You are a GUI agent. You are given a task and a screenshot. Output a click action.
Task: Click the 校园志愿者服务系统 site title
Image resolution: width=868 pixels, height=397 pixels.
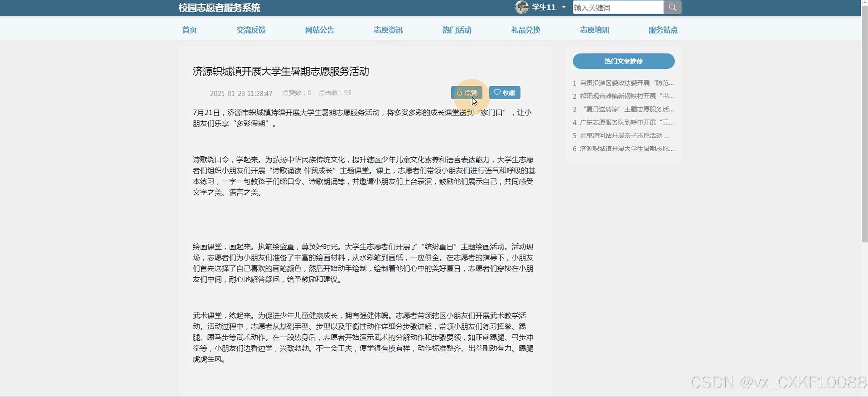(219, 8)
